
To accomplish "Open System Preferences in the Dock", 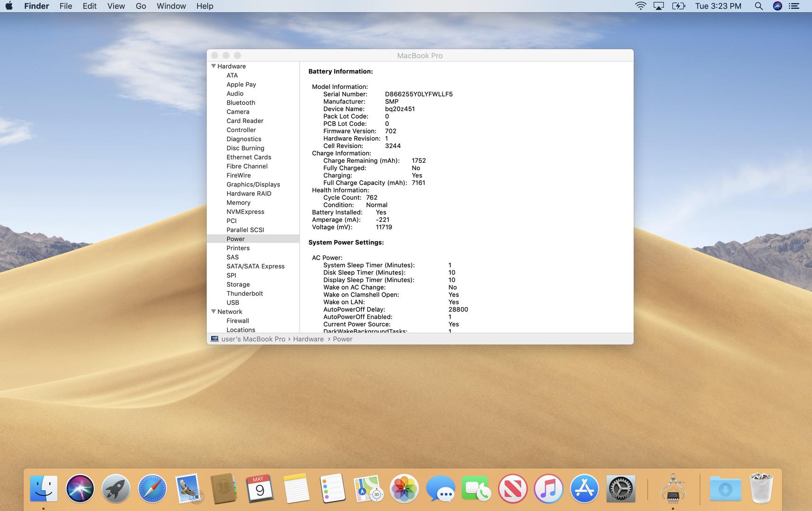I will 620,489.
